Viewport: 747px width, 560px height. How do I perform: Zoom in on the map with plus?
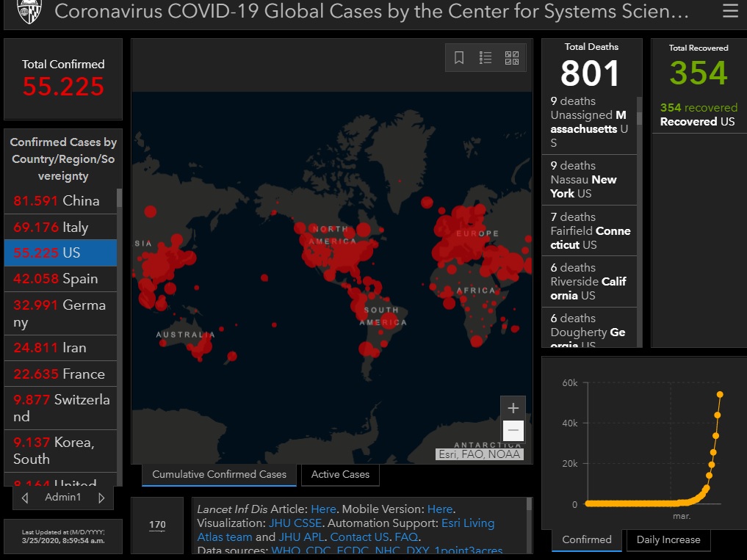pos(513,408)
